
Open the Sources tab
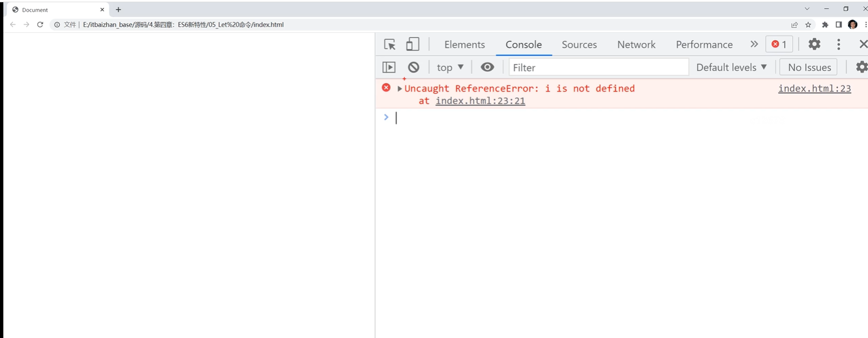(x=579, y=45)
